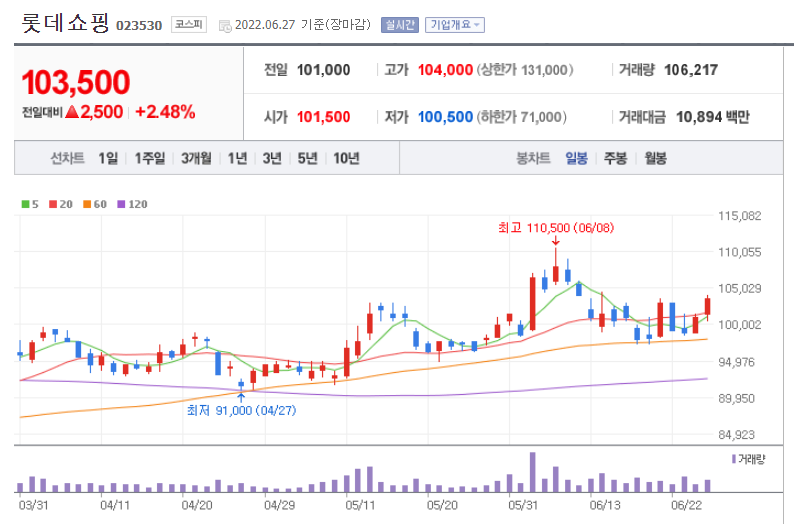Click the orange 60-day moving average swatch
Screen dimensions: 794x524
87,204
